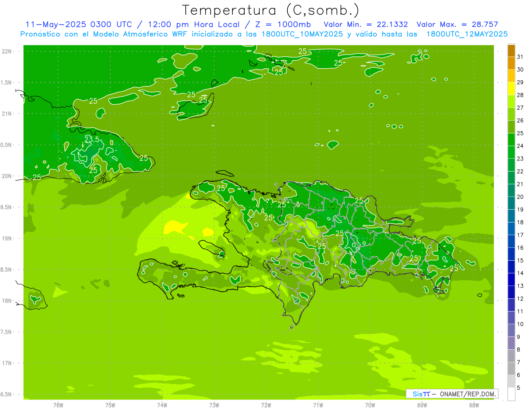Click the color scale label "31"

tap(520, 57)
